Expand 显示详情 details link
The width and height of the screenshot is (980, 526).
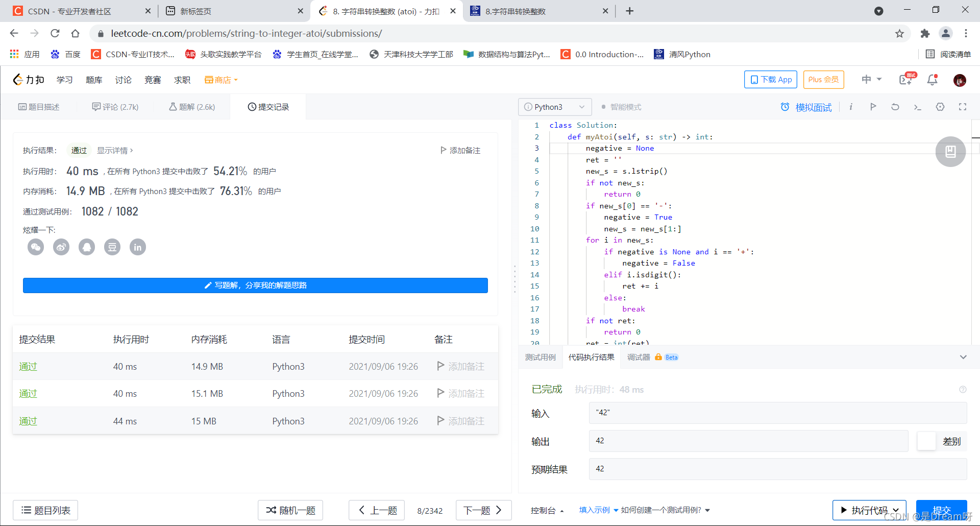click(115, 150)
